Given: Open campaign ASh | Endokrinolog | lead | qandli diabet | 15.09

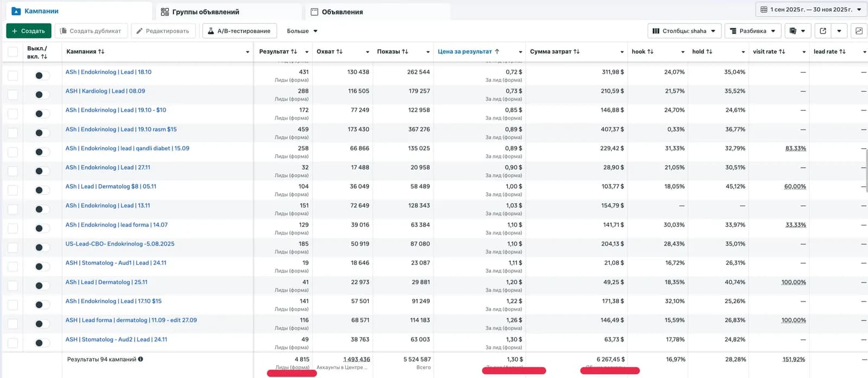Looking at the screenshot, I should (x=127, y=148).
